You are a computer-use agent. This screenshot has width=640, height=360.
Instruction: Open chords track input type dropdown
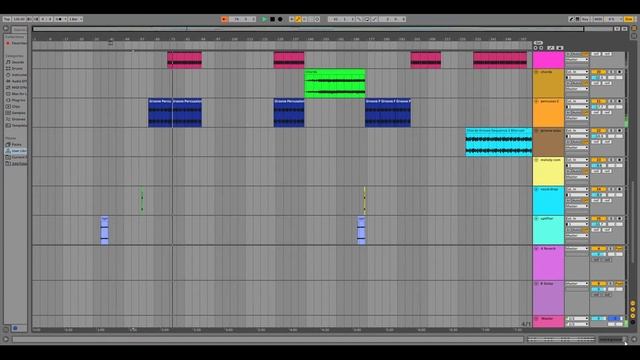577,72
